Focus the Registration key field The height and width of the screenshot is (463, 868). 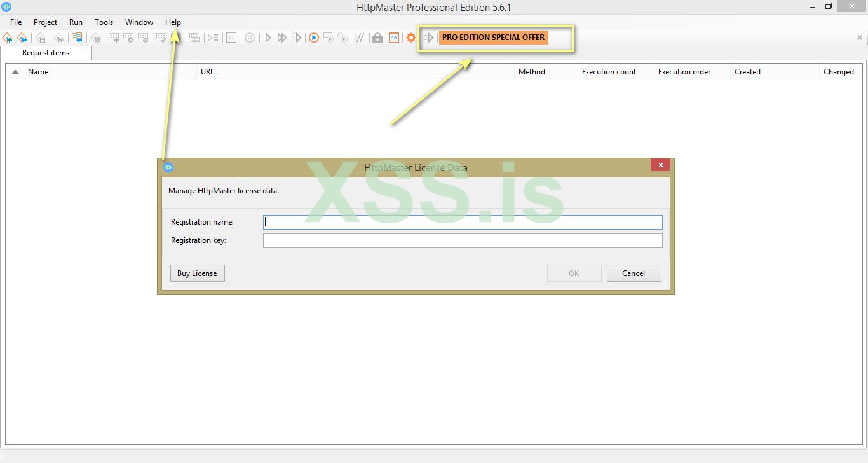463,240
